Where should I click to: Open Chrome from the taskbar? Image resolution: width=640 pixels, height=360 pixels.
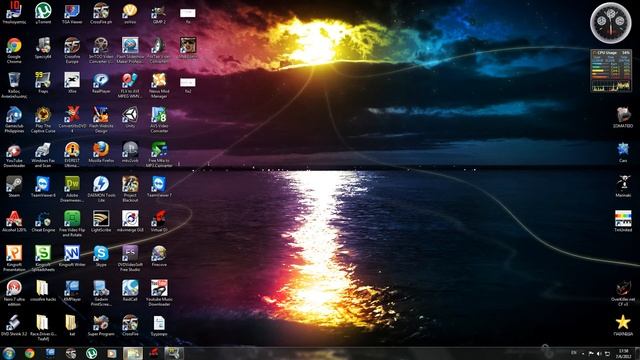29,353
